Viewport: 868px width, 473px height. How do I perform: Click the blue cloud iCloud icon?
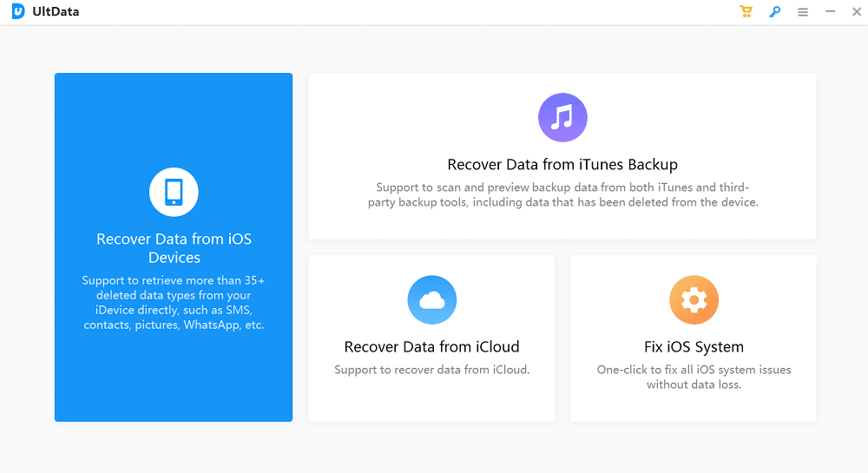coord(431,299)
